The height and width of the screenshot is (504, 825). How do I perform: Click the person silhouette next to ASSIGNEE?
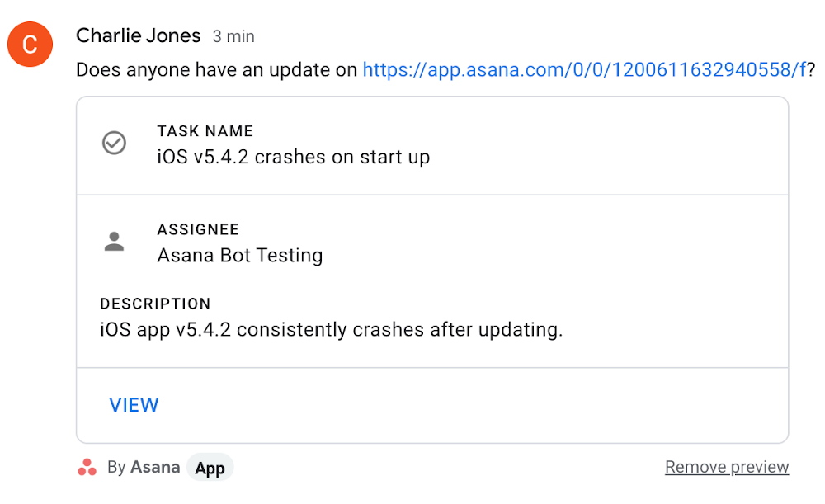click(x=114, y=242)
